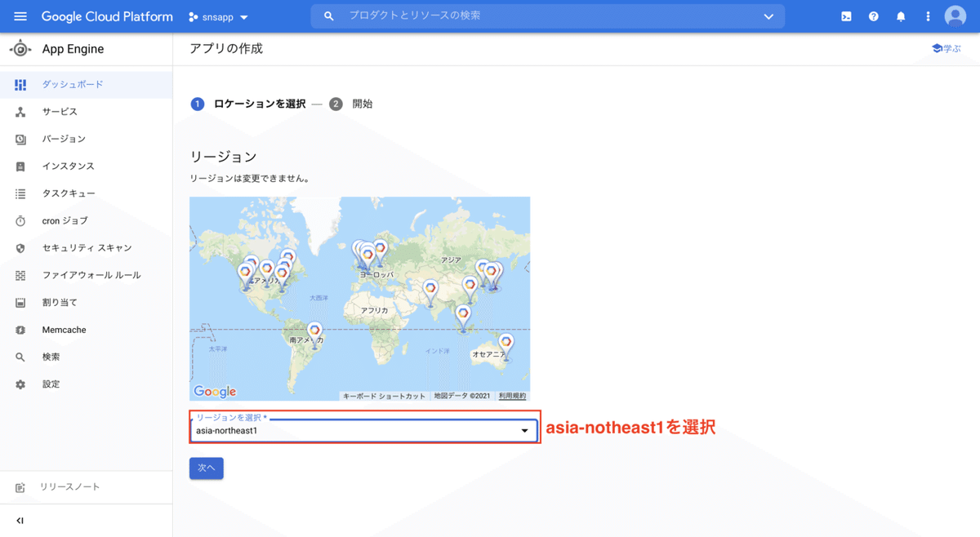
Task: Click the 検索 magnifier icon in sidebar
Action: coord(20,357)
